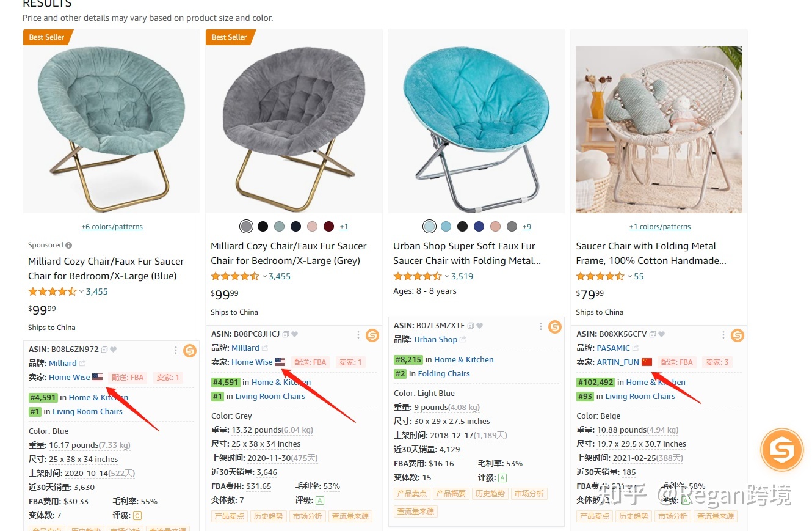Select the navy blue swatch under the Urban Shop chair
The height and width of the screenshot is (531, 812).
pyautogui.click(x=479, y=227)
